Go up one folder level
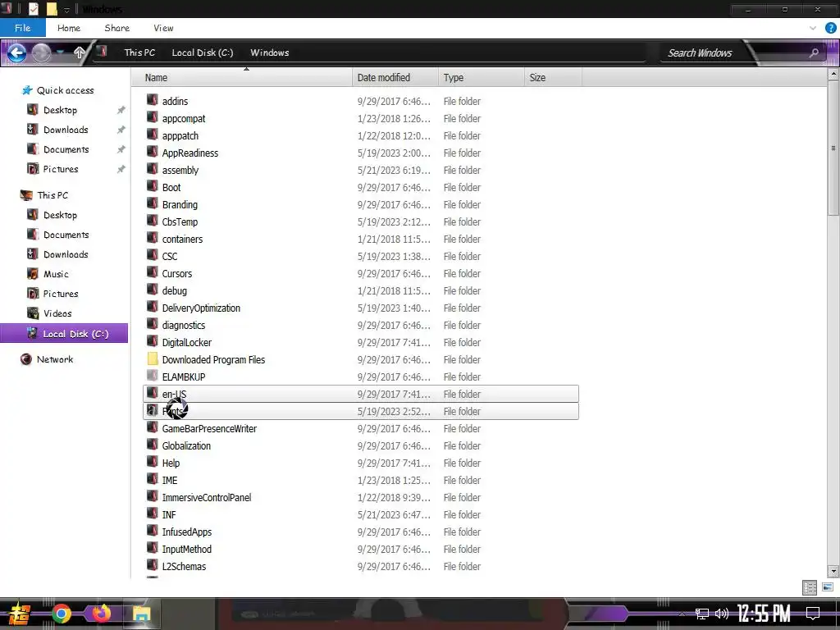This screenshot has width=840, height=630. (x=80, y=52)
